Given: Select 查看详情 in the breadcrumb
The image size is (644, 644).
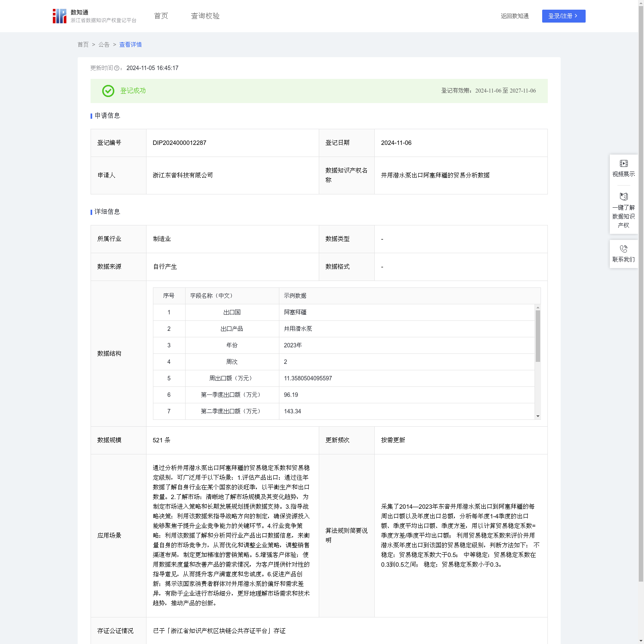Looking at the screenshot, I should point(130,45).
